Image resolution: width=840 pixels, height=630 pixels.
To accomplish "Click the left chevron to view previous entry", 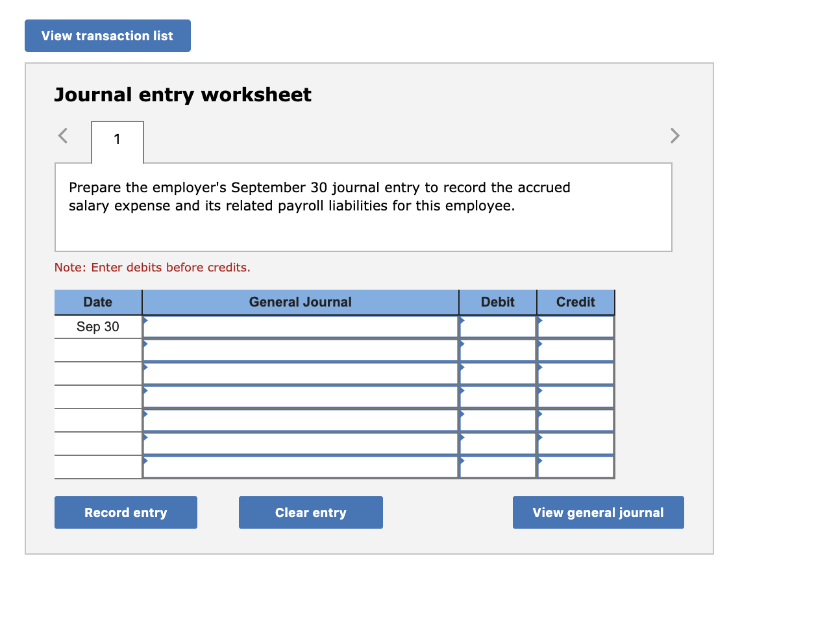I will point(62,136).
